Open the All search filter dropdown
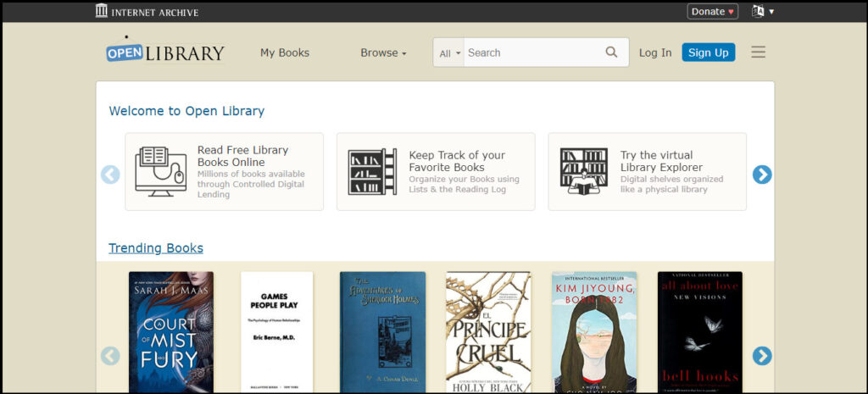 pos(449,53)
